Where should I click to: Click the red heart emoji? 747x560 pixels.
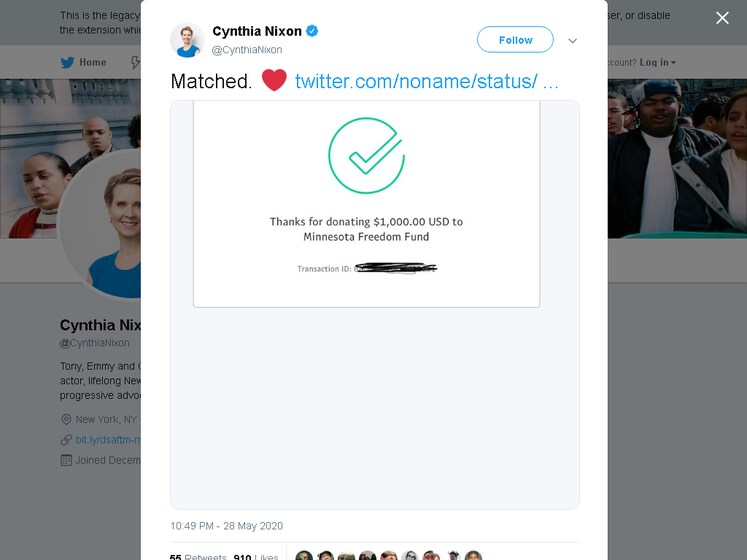[x=274, y=80]
